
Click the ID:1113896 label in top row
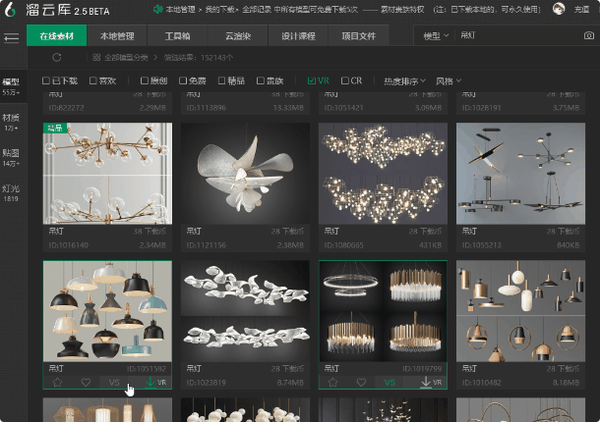pos(206,108)
